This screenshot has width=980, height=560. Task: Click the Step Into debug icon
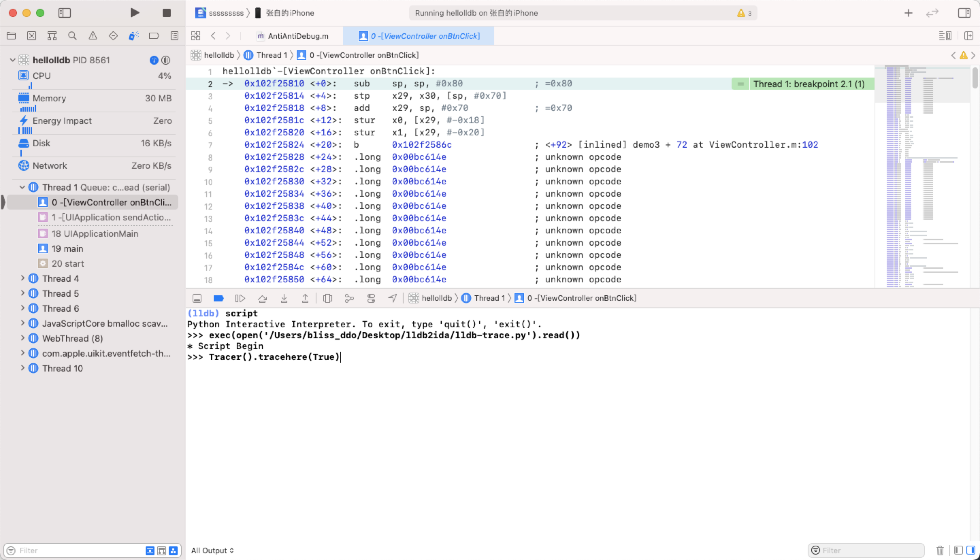284,298
